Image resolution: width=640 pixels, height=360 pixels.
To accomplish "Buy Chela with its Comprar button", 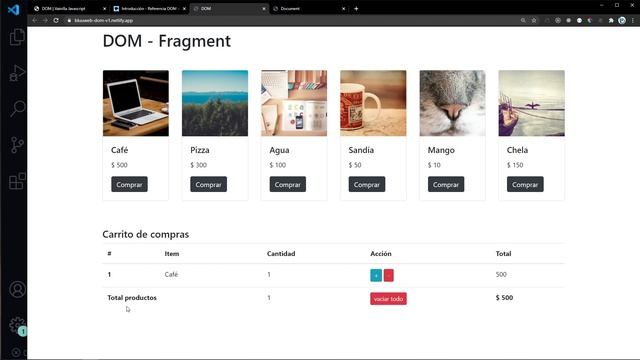I will (525, 184).
